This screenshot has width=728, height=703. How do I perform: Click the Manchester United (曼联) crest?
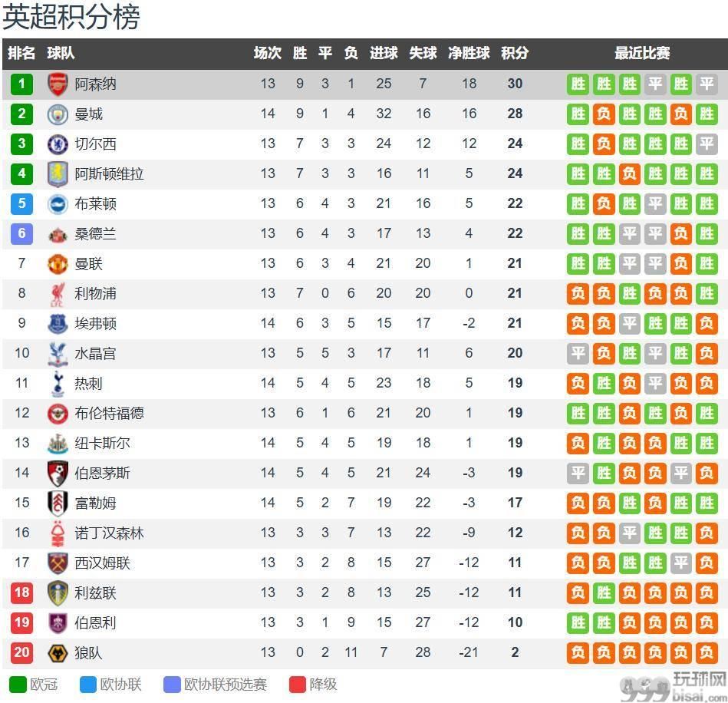[58, 263]
